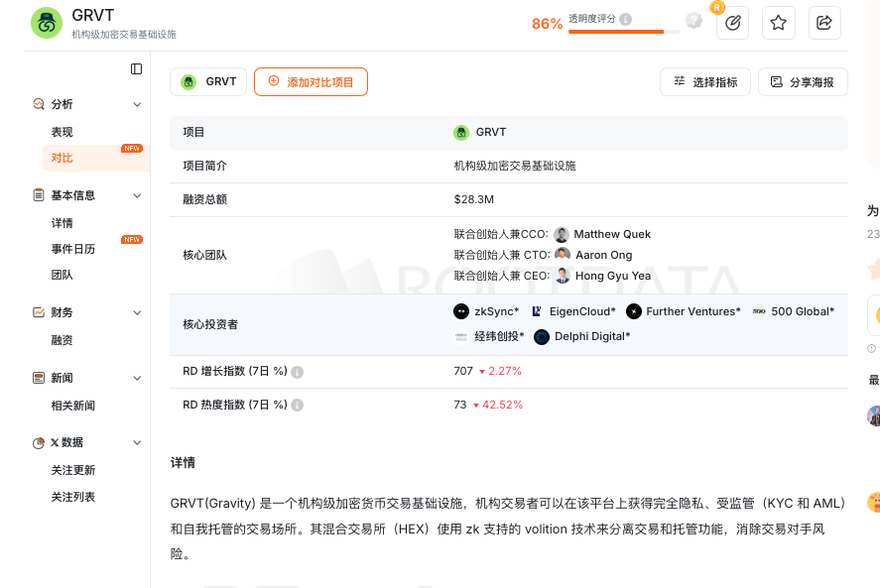Open the EigenCloud* investor link

click(x=582, y=311)
